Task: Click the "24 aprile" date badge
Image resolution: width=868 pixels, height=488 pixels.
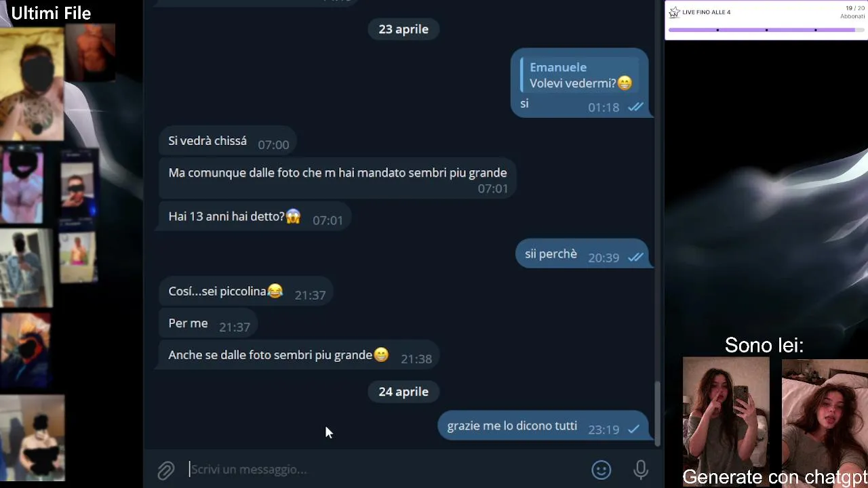Action: tap(403, 392)
